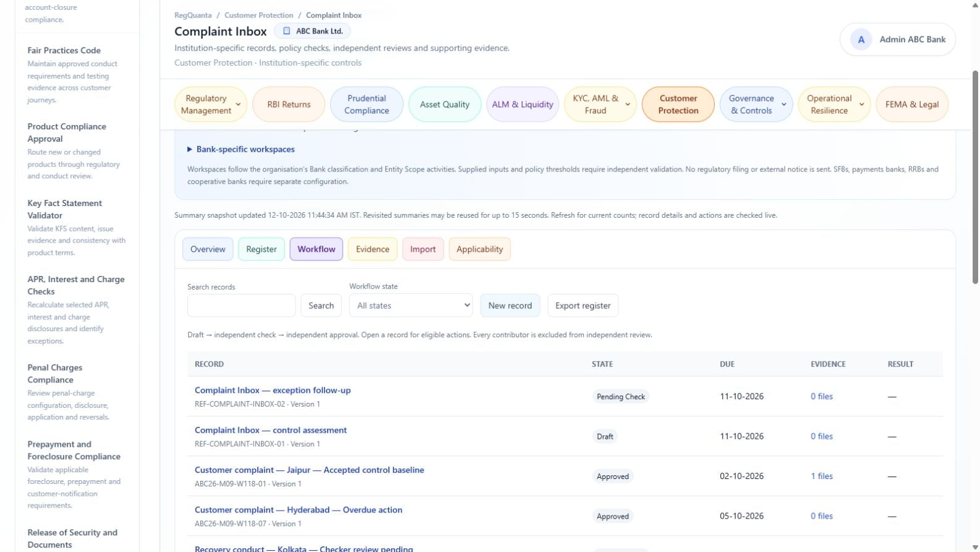Click the Draft state badge

pos(605,436)
